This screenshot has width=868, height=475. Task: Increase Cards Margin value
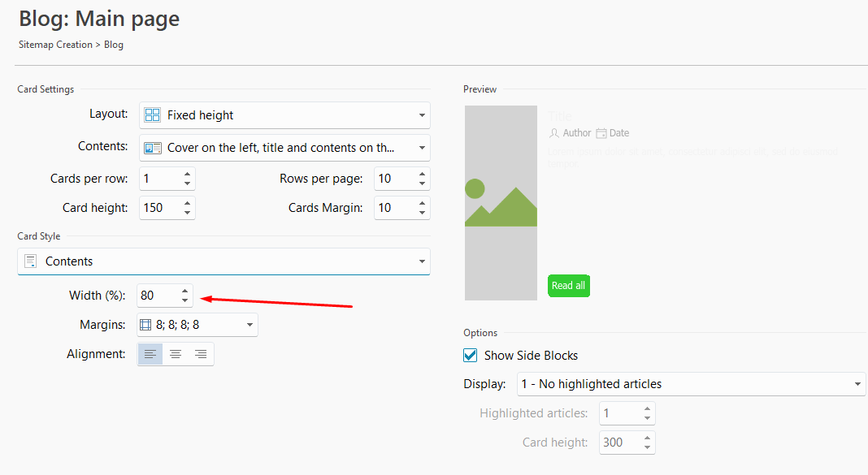(422, 204)
